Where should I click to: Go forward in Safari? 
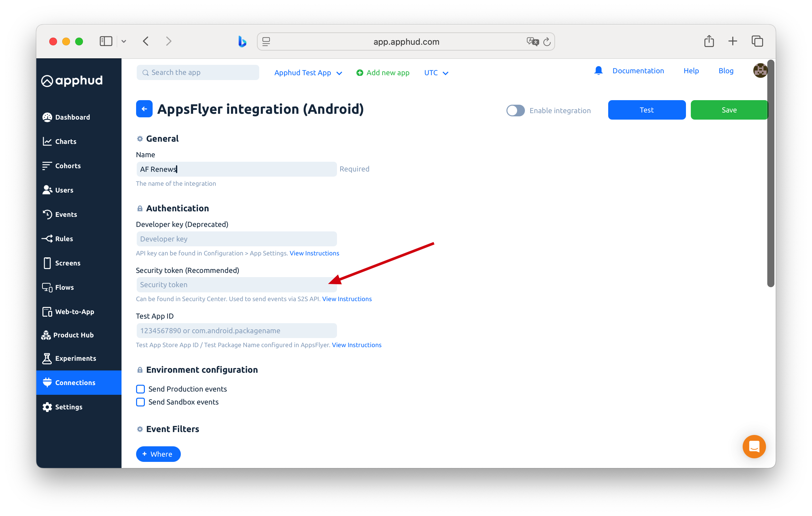(x=168, y=41)
